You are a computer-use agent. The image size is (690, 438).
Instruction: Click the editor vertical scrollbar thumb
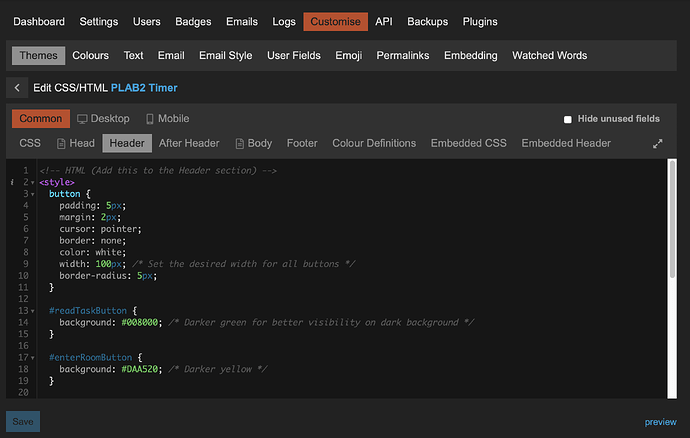point(672,219)
